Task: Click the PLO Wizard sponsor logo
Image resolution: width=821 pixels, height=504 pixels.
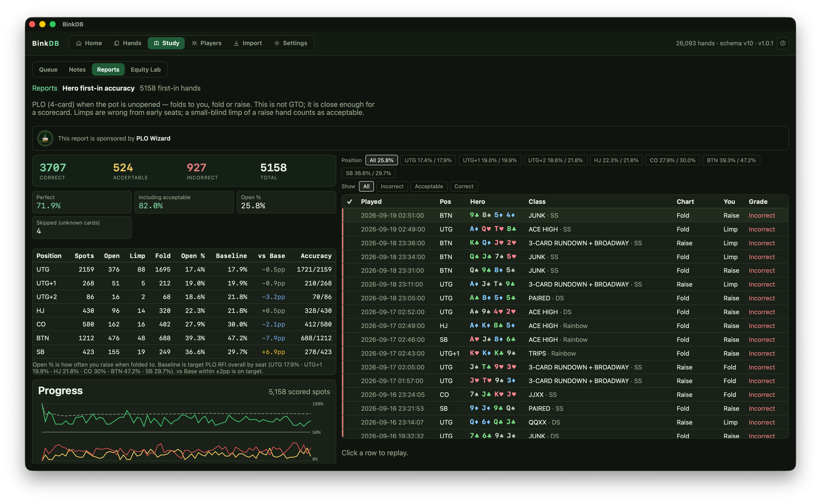Action: click(45, 138)
